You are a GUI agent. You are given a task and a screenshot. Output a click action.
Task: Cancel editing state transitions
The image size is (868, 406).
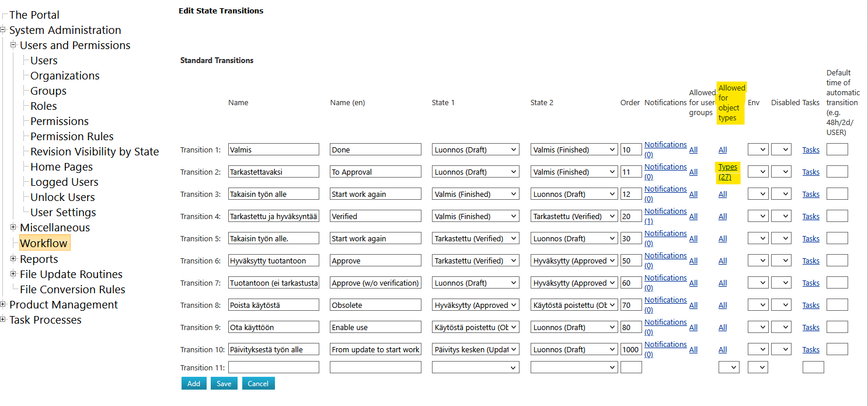pos(258,383)
